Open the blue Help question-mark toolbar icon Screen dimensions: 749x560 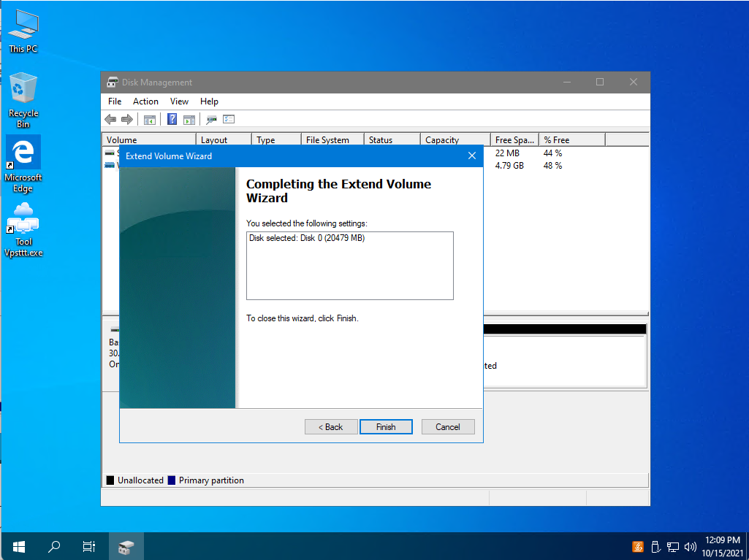(172, 119)
